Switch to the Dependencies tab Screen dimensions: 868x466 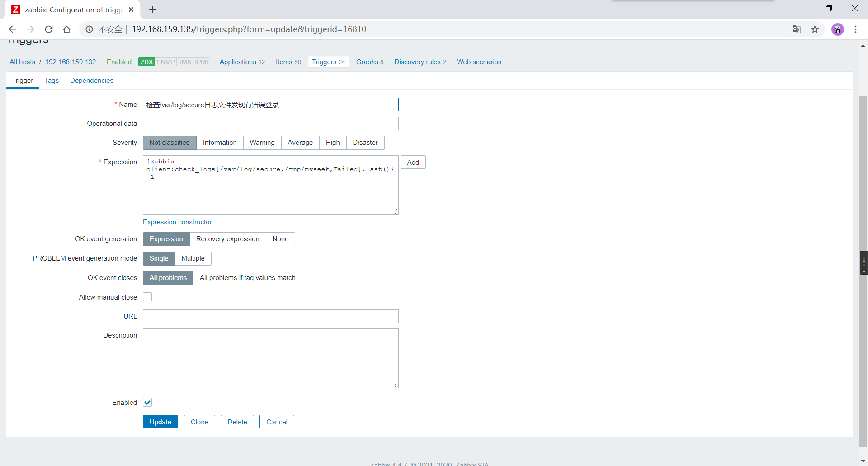click(x=92, y=81)
